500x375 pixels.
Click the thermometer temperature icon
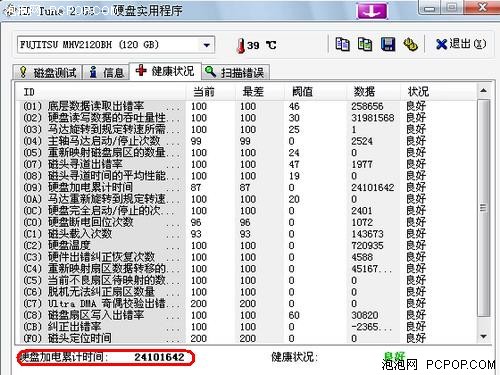pyautogui.click(x=240, y=46)
